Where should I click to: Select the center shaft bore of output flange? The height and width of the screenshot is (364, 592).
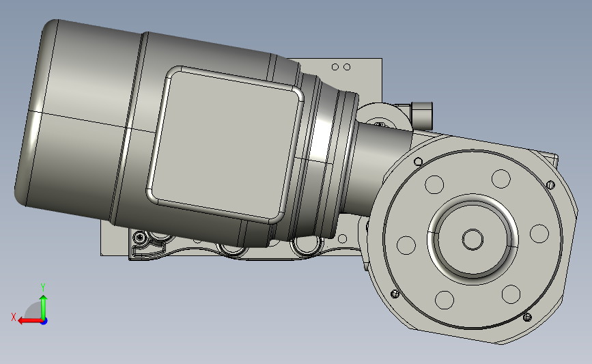(473, 239)
